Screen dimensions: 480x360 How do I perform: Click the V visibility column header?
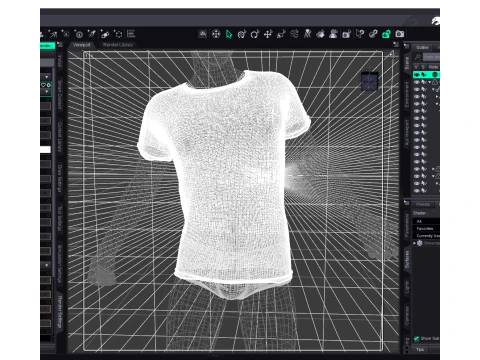[x=416, y=67]
